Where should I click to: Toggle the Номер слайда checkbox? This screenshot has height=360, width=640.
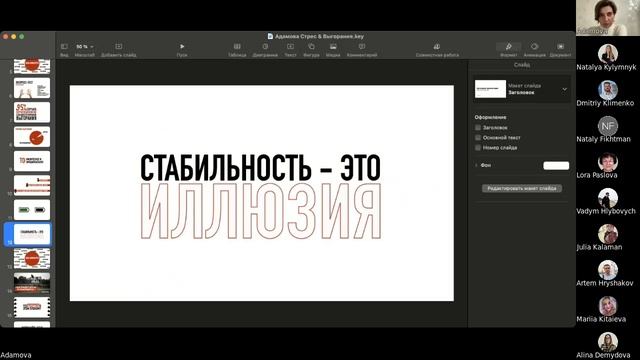(x=478, y=147)
